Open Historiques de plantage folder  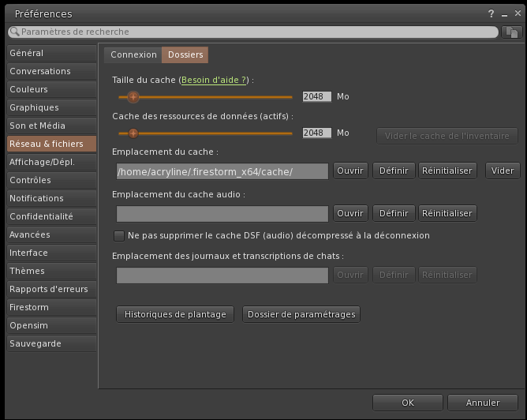tap(175, 314)
